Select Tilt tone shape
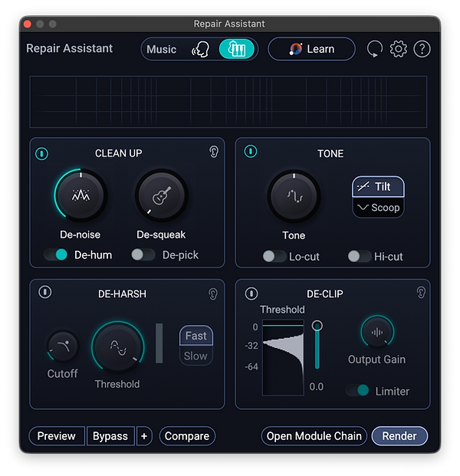 coord(378,187)
